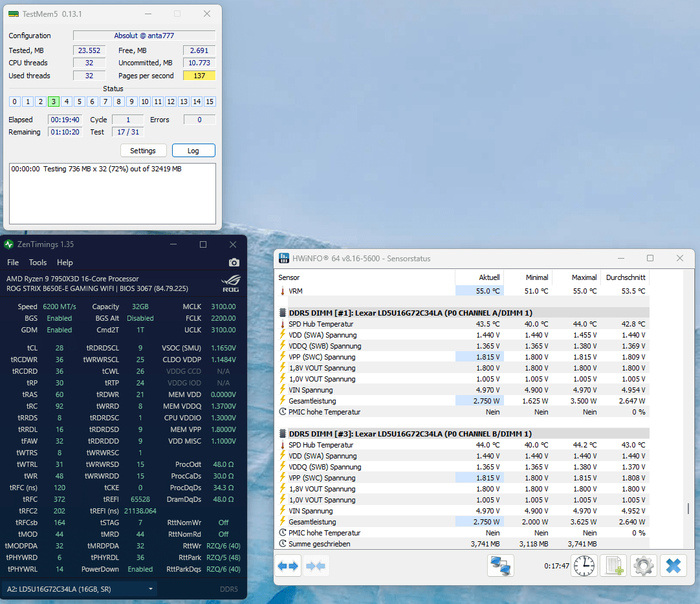Click the VRM thermometer icon
This screenshot has width=700, height=604.
pos(283,291)
